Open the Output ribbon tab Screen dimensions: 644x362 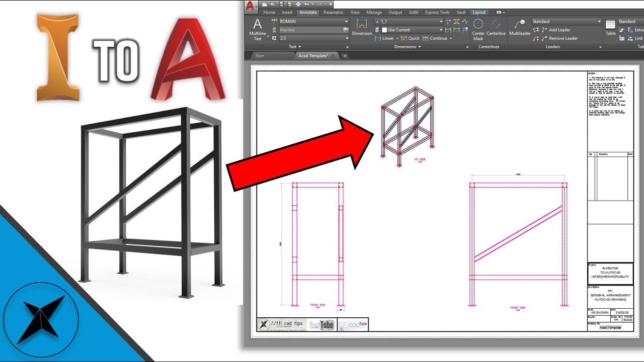coord(395,12)
